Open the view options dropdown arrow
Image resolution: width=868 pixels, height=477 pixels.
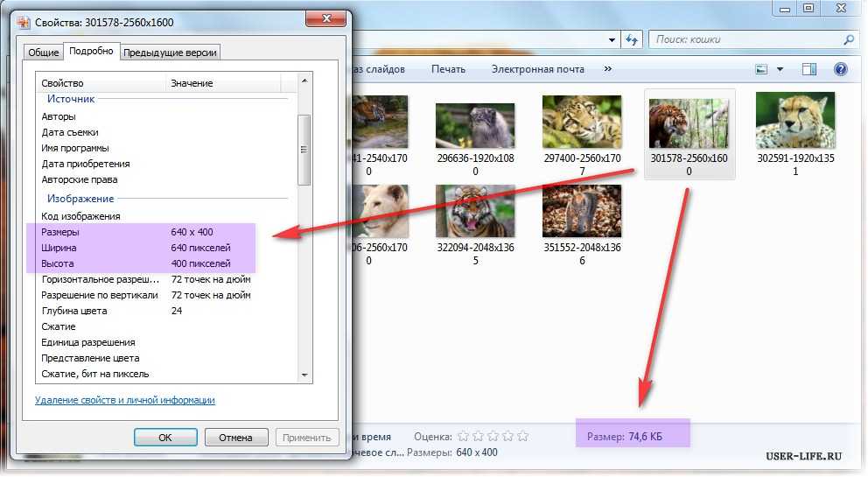pos(780,70)
